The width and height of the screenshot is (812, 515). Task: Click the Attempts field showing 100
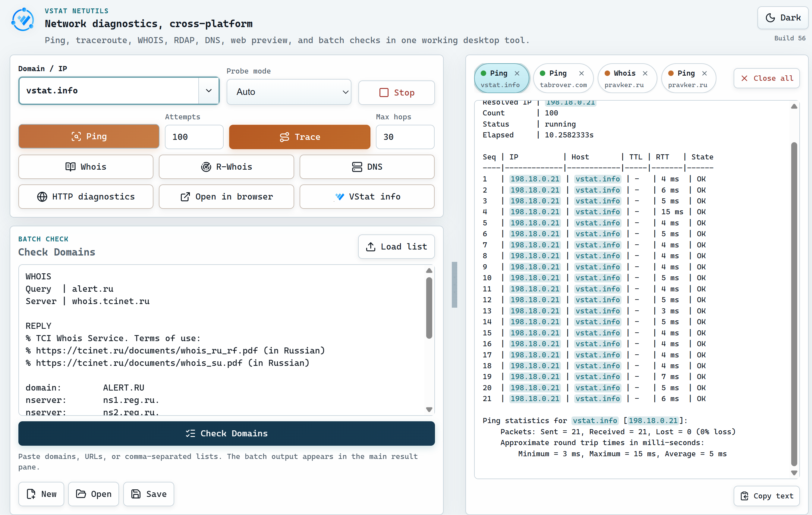pyautogui.click(x=194, y=137)
